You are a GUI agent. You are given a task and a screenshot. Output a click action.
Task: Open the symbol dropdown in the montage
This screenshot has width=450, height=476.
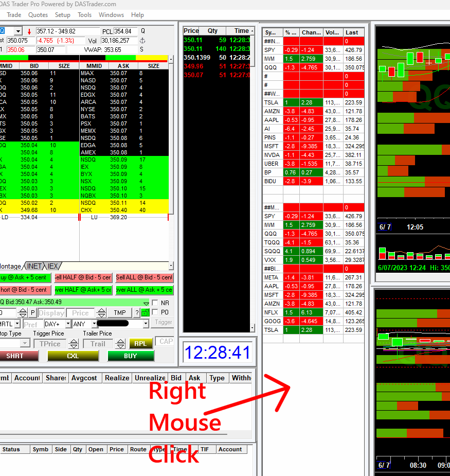pyautogui.click(x=18, y=31)
